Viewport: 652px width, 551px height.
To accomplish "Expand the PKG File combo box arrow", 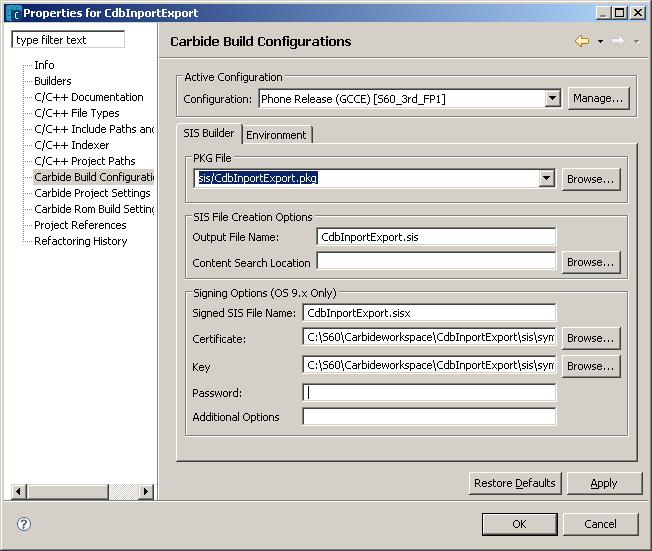I will (x=547, y=178).
